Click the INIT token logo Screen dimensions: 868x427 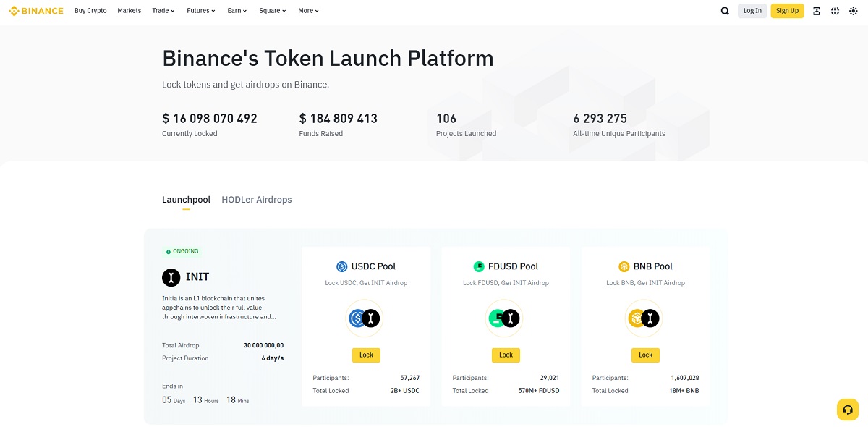[171, 277]
